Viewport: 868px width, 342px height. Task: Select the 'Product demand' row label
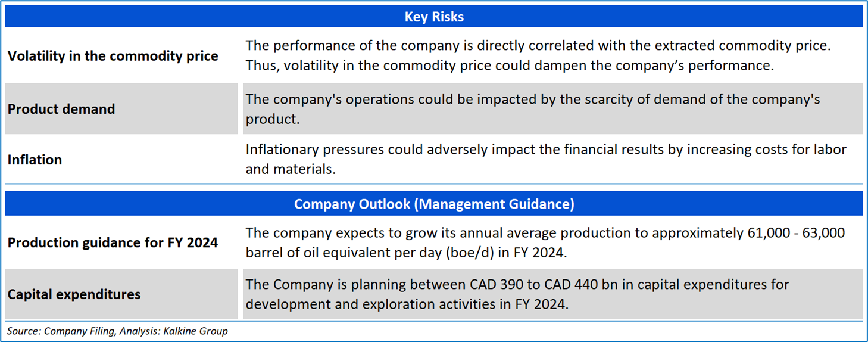point(61,109)
